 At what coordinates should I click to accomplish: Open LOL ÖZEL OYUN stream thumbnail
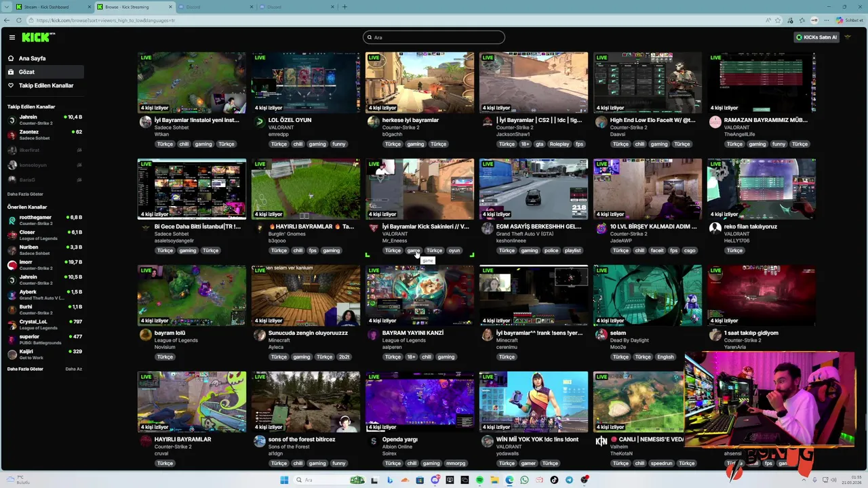(x=306, y=83)
